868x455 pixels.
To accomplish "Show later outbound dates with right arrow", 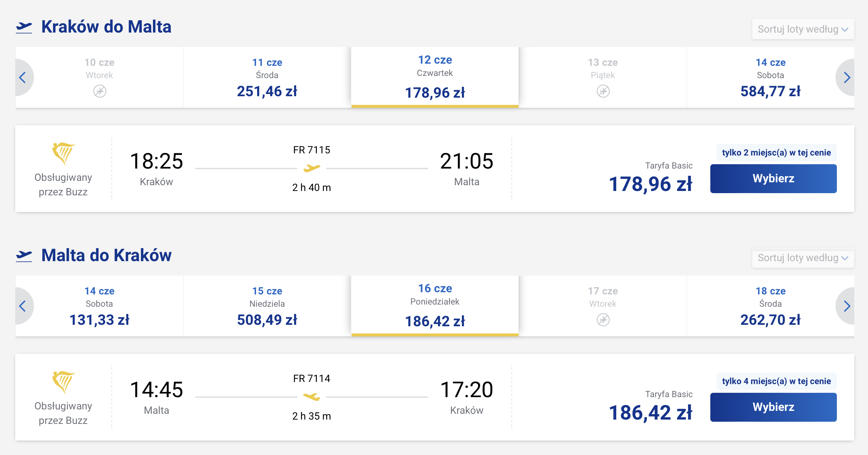I will (x=846, y=77).
